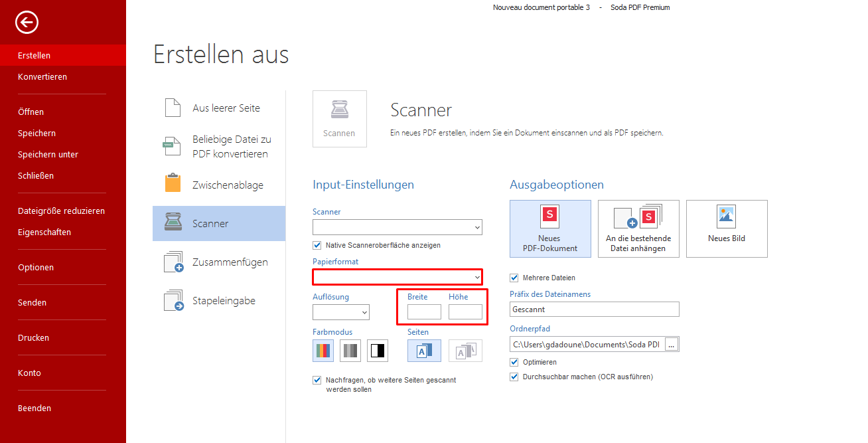Open the Scanner selection dropdown
This screenshot has height=443, width=868.
(397, 227)
